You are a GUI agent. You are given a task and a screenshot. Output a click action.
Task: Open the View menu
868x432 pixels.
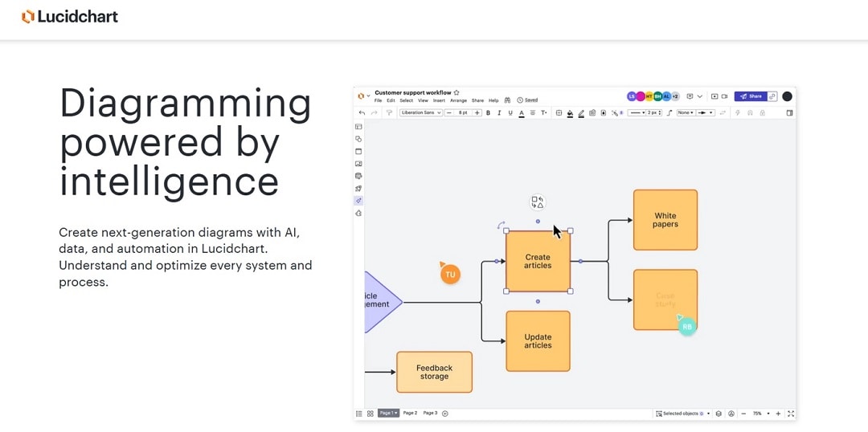point(423,100)
